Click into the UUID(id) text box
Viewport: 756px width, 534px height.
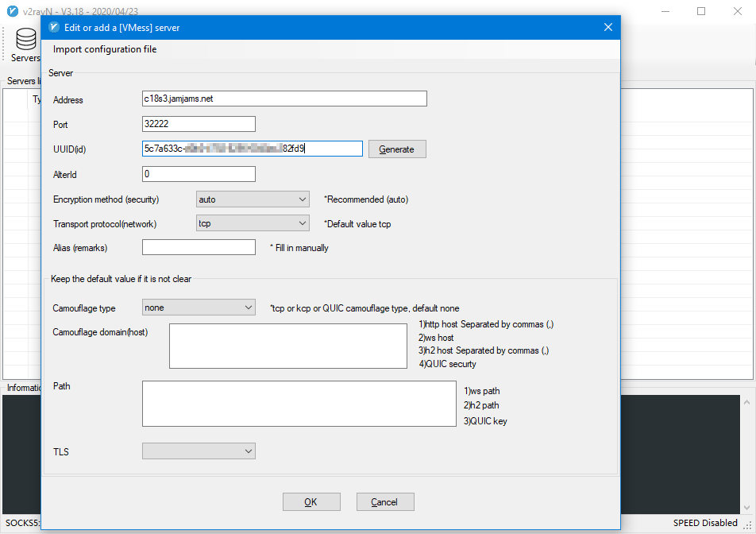pos(253,149)
